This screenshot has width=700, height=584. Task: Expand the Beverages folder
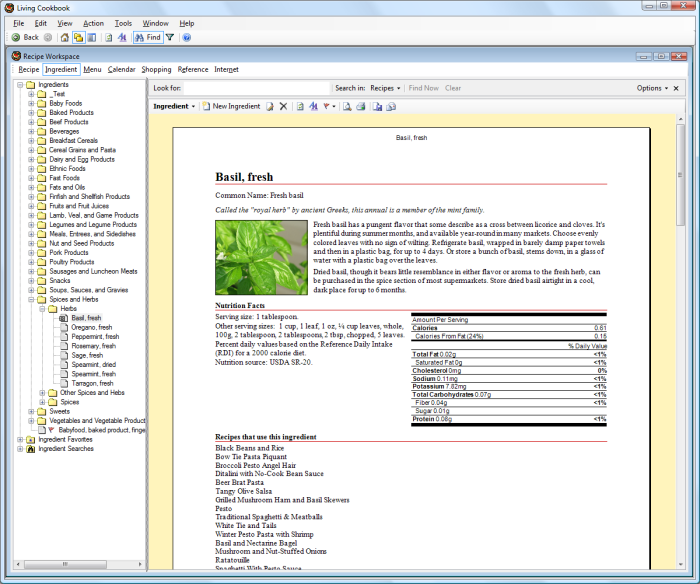(x=31, y=131)
